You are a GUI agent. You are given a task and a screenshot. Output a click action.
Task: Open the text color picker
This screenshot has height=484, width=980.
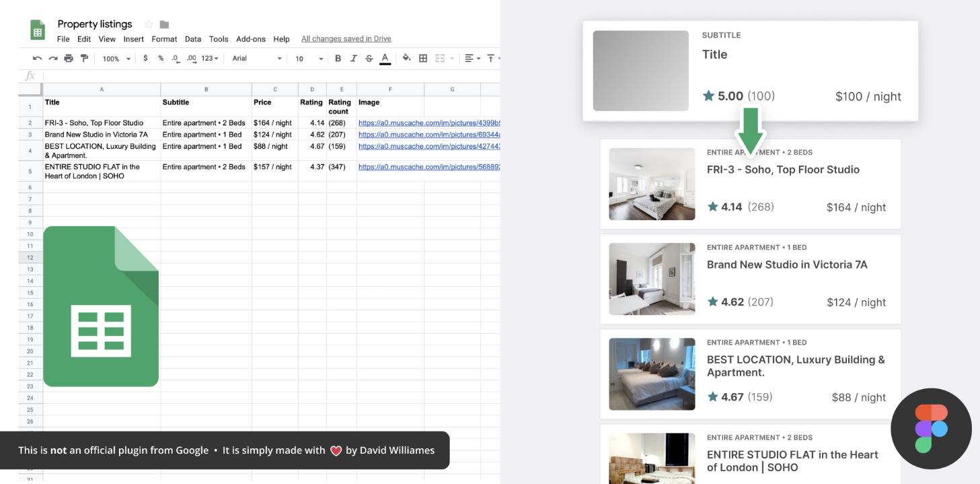click(385, 59)
